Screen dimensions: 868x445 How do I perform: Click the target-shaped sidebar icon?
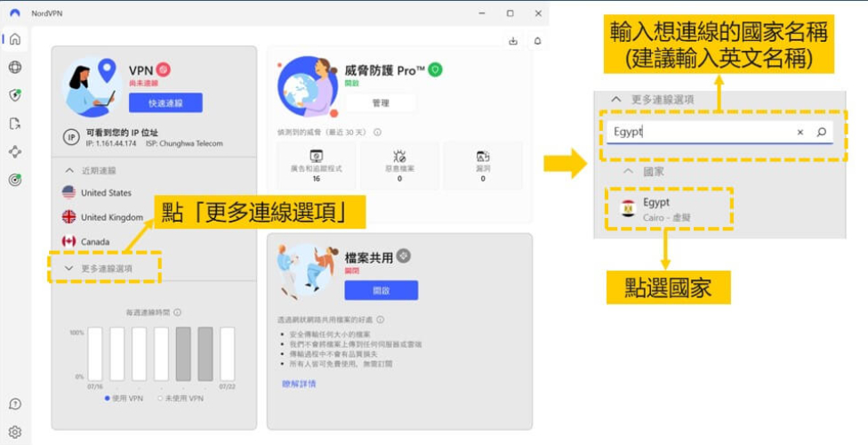pyautogui.click(x=14, y=180)
